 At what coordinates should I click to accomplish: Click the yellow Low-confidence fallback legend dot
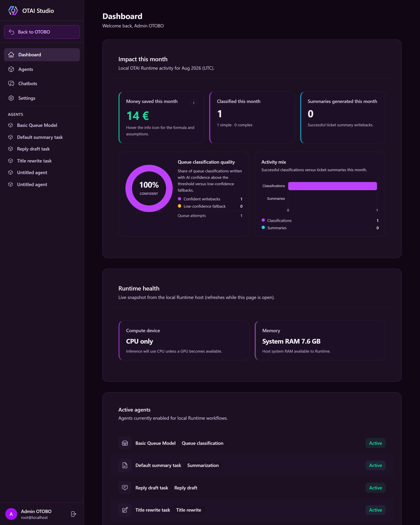179,206
